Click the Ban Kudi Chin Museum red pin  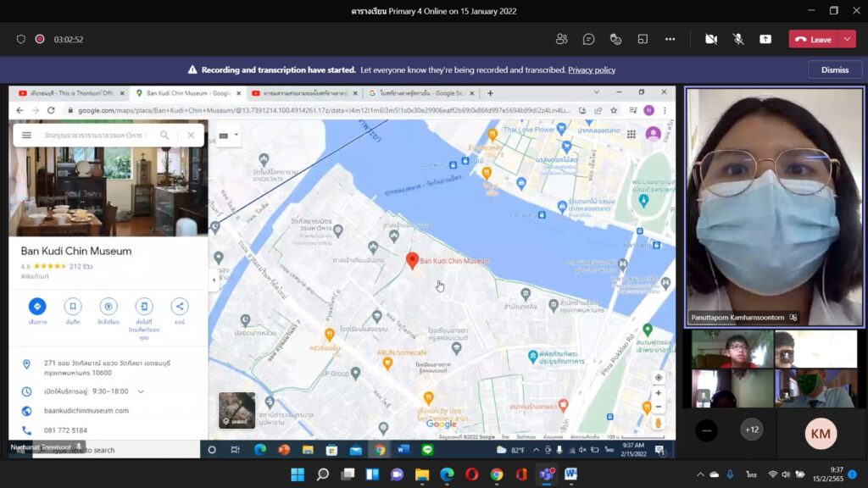[412, 261]
